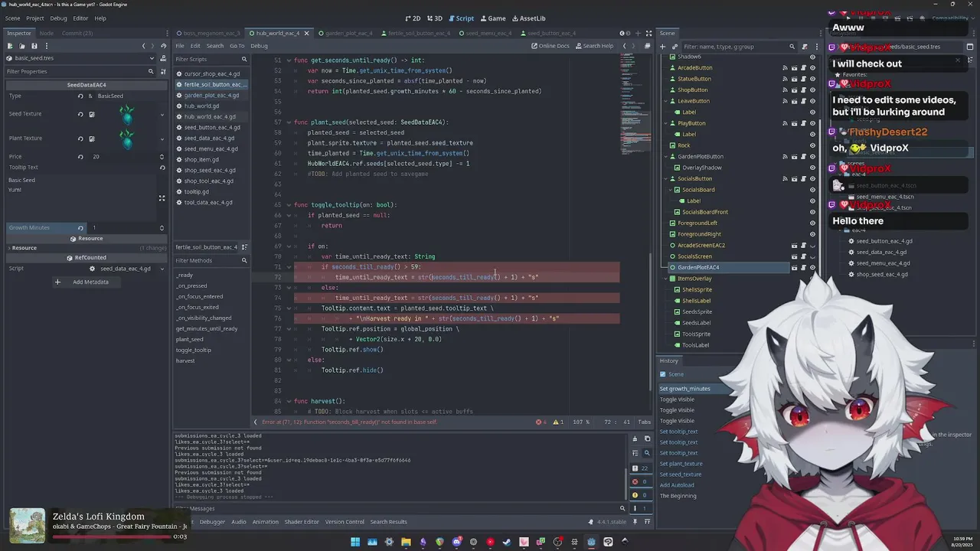Toggle error messages filter in output
This screenshot has width=980, height=551.
coord(639,481)
